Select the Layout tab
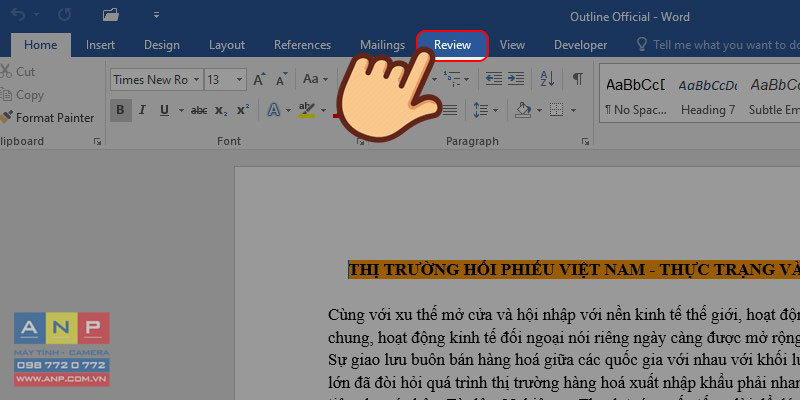This screenshot has height=400, width=800. pyautogui.click(x=227, y=45)
